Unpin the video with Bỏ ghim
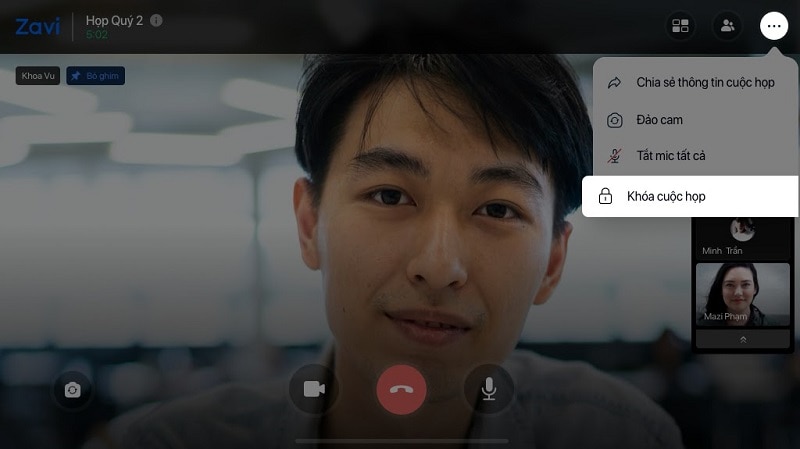Image resolution: width=800 pixels, height=449 pixels. [96, 76]
